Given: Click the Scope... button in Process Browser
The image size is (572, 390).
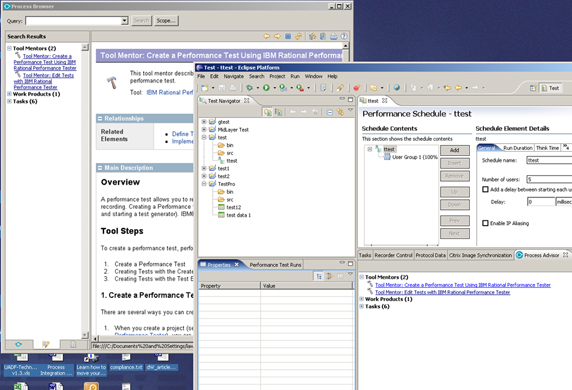Looking at the screenshot, I should coord(166,20).
